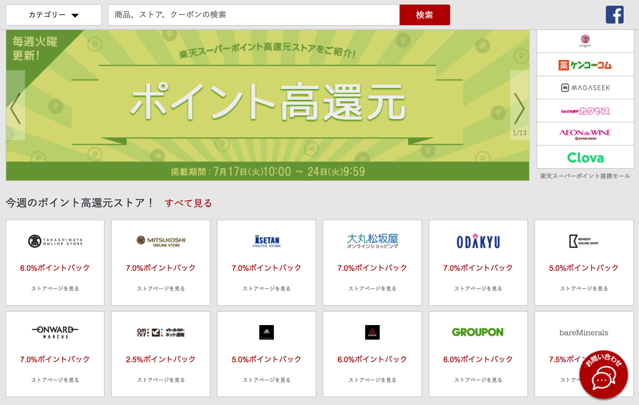639x405 pixels.
Task: Open the MAGASEEK logo in sidebar
Action: (x=585, y=88)
